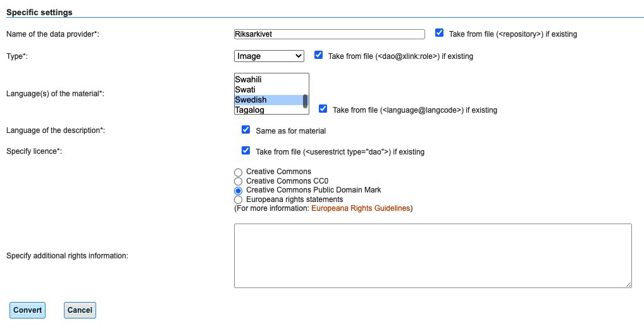Click the additional rights information textarea
The image size is (644, 328).
(433, 256)
